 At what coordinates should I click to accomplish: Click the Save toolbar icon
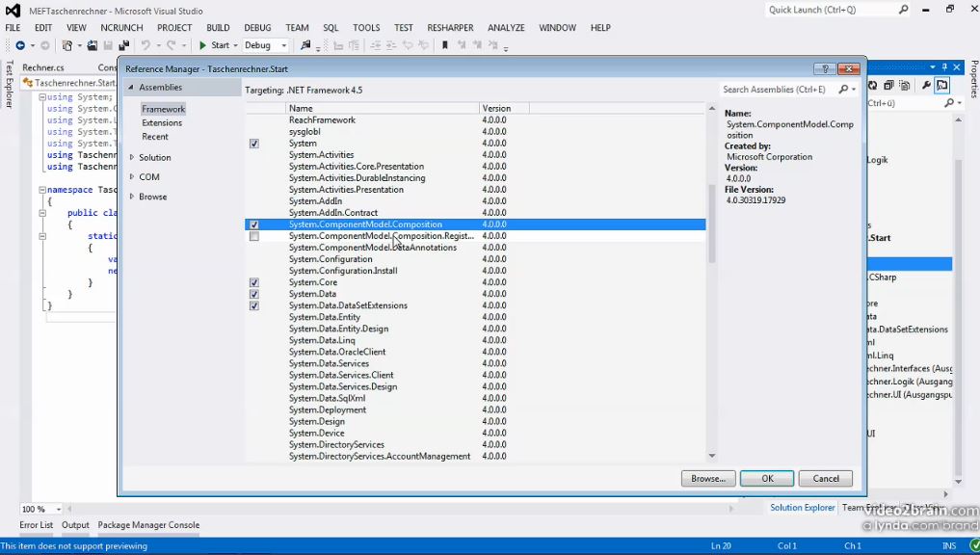[108, 45]
